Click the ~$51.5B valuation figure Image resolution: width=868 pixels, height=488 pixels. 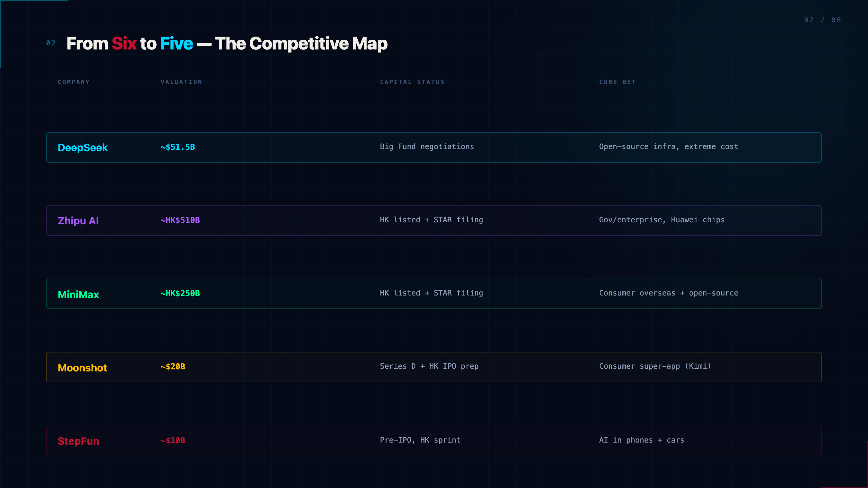(x=178, y=147)
